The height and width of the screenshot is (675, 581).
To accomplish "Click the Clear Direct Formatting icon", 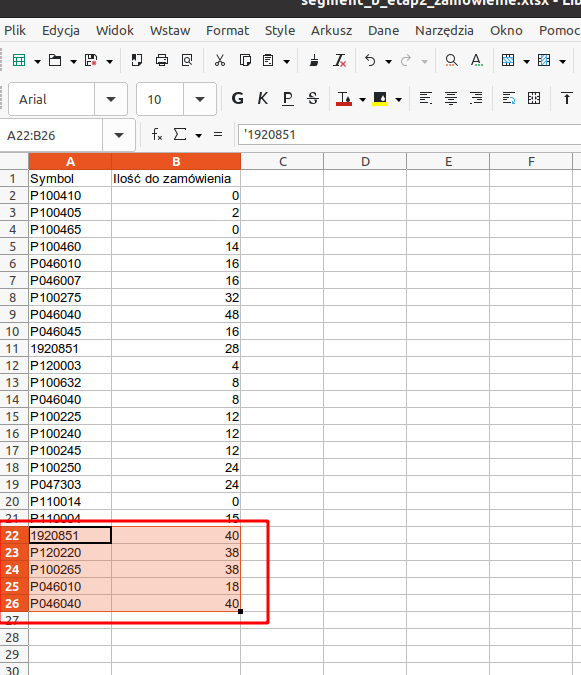I will pyautogui.click(x=339, y=60).
